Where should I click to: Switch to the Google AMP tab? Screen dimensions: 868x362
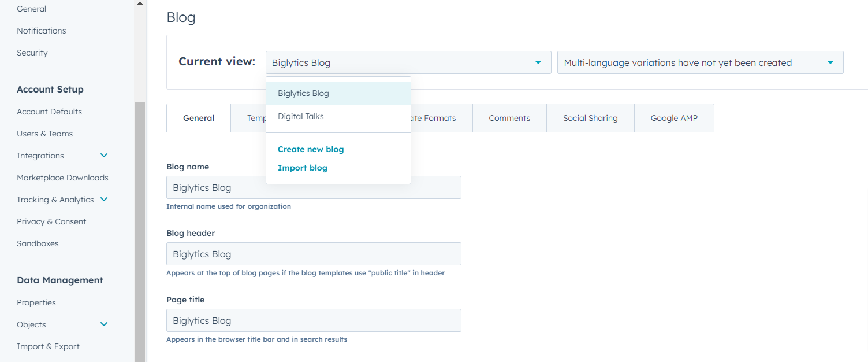[674, 118]
